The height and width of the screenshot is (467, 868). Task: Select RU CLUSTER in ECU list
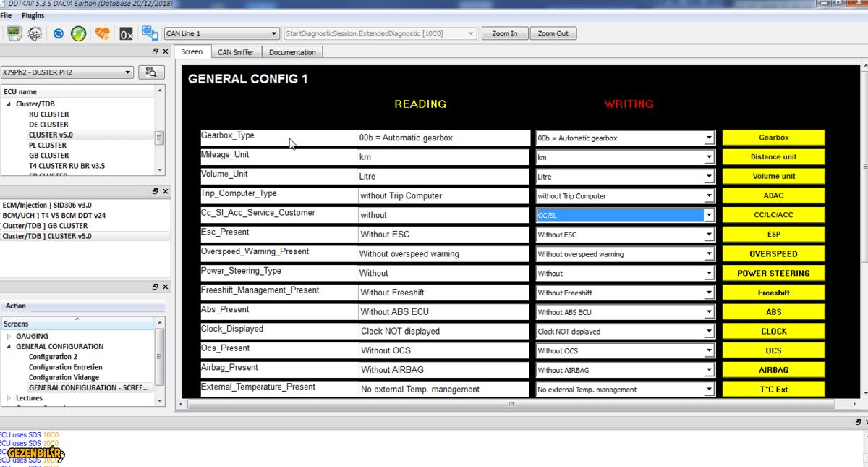[x=49, y=114]
